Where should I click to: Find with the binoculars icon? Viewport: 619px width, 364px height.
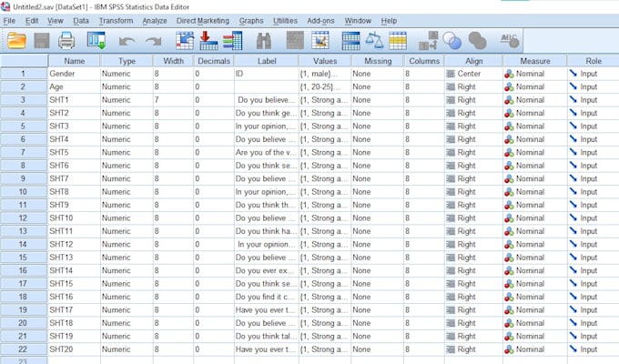pos(264,41)
